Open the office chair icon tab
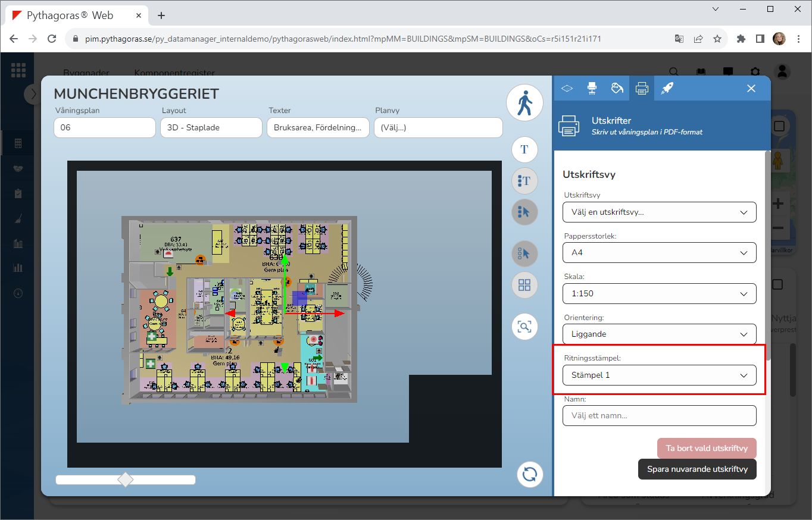The height and width of the screenshot is (520, 812). click(x=592, y=88)
